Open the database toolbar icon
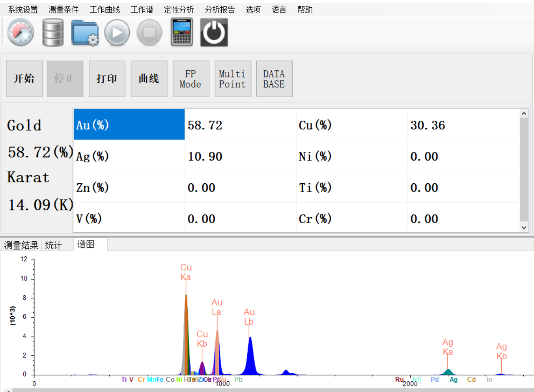Viewport: 534px width, 392px height. (x=53, y=33)
